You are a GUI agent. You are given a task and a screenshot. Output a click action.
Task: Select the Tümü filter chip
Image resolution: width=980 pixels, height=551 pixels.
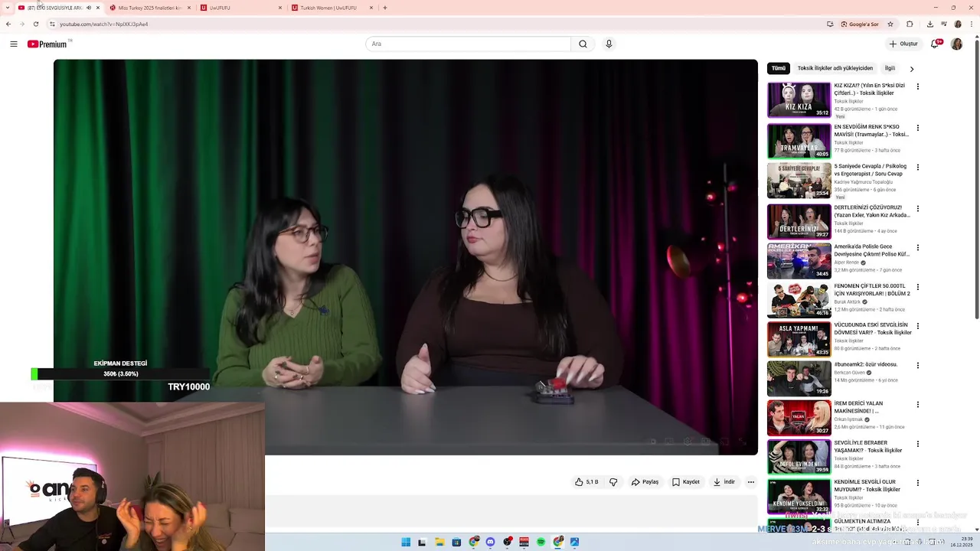(779, 68)
